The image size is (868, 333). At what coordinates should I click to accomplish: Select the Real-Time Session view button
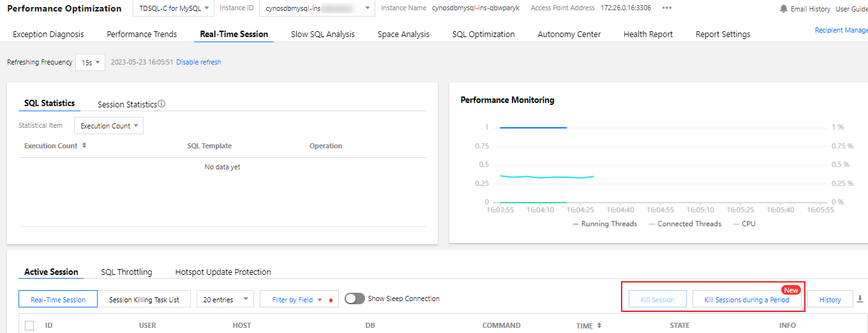(x=58, y=299)
